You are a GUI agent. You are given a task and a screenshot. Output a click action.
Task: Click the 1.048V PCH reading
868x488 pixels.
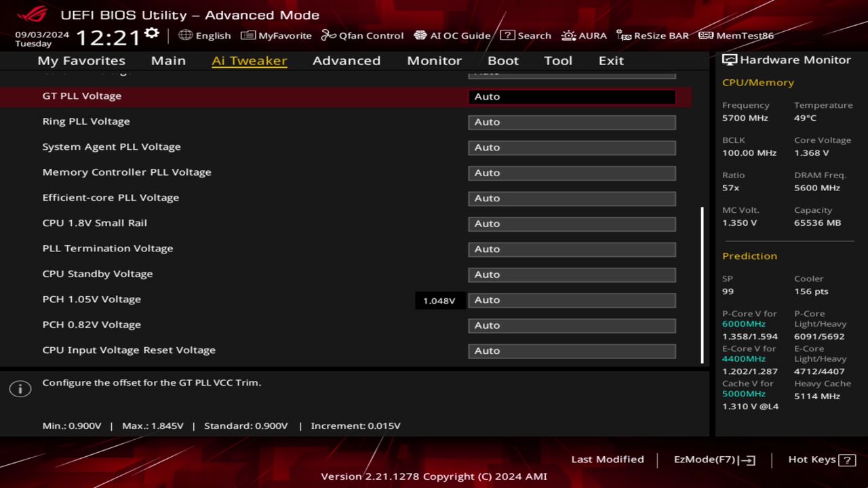[439, 300]
